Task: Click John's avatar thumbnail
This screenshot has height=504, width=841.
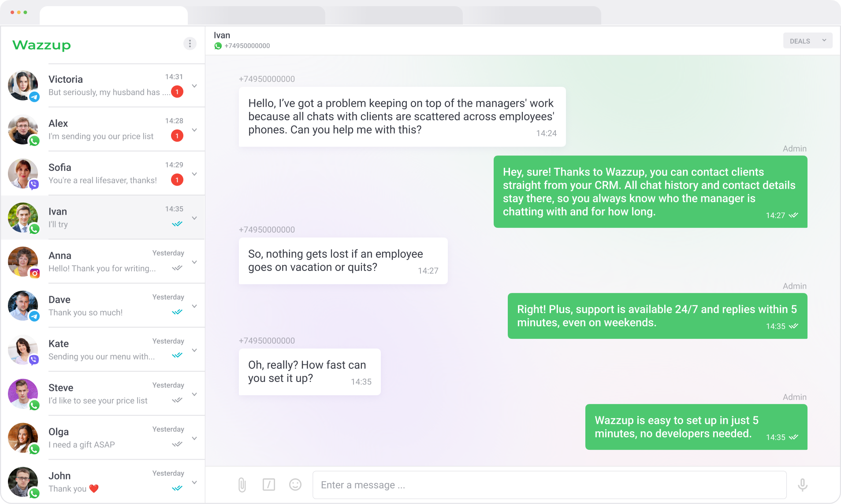Action: click(x=23, y=482)
